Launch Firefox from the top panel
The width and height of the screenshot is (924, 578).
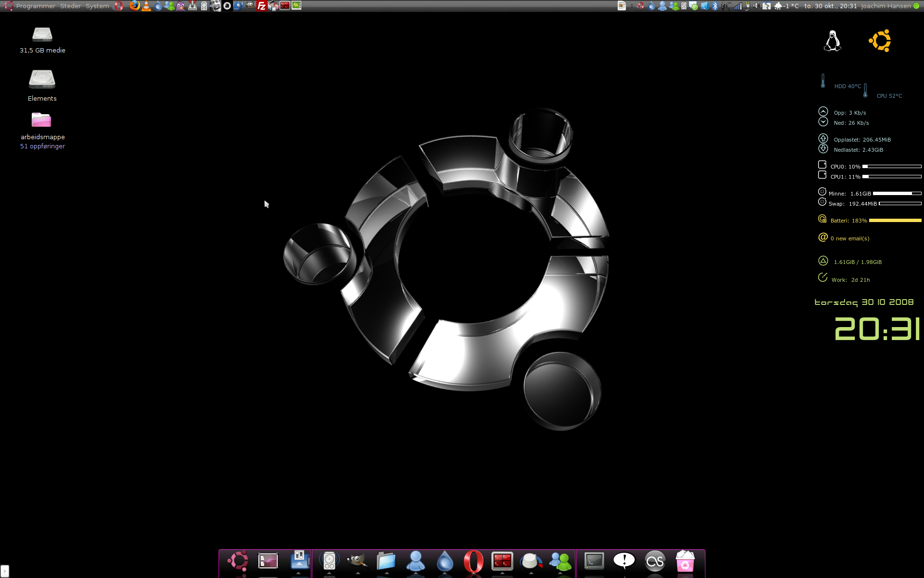click(134, 6)
